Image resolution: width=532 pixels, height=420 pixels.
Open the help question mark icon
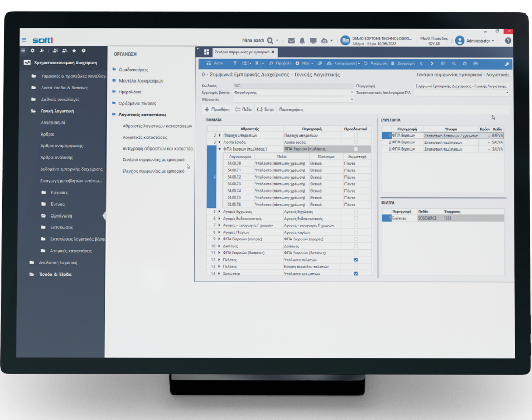(508, 40)
